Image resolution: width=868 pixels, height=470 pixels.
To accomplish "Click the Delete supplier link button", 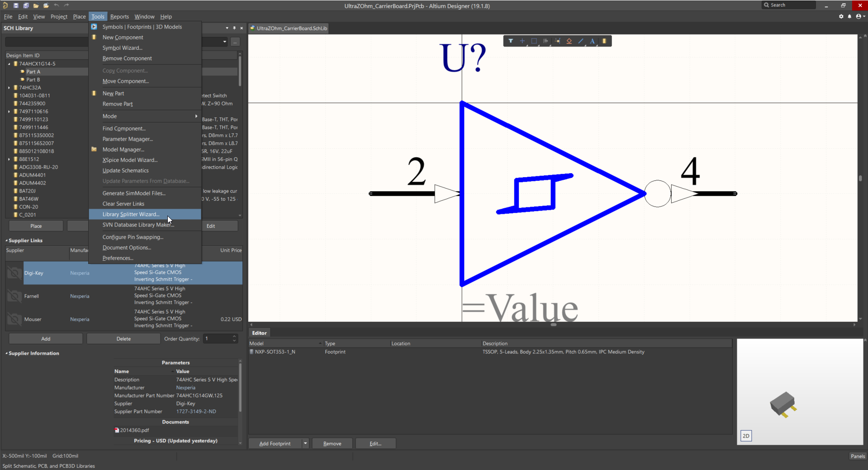I will [x=123, y=338].
